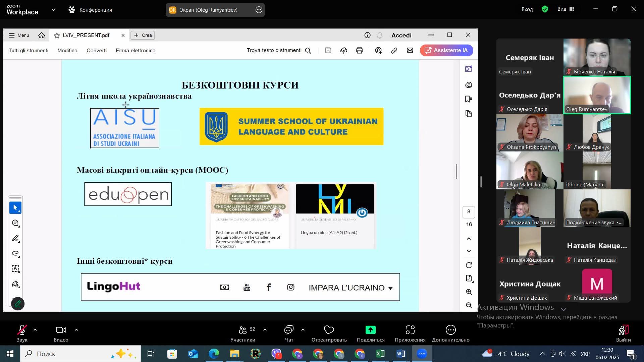
Task: Open the Modifica menu
Action: [67, 51]
